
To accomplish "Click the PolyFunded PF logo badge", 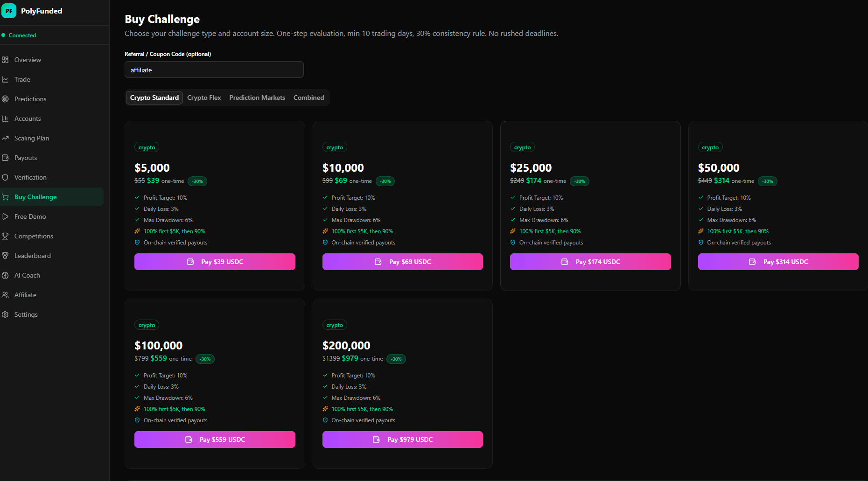I will click(9, 10).
